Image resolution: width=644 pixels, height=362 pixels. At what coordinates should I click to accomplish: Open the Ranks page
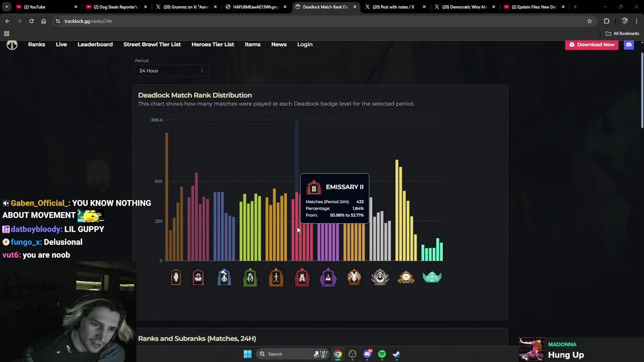[37, 44]
